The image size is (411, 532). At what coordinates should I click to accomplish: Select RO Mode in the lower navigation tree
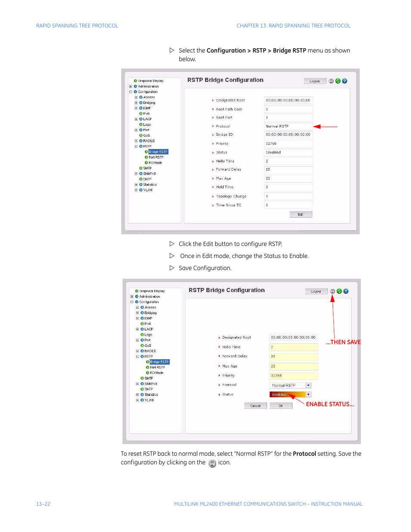156,373
